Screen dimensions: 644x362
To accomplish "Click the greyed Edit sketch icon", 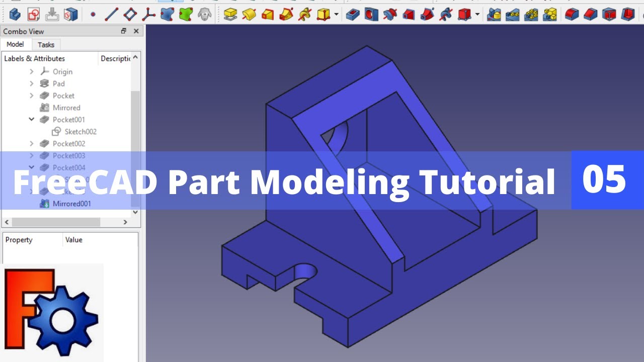I will pyautogui.click(x=52, y=14).
